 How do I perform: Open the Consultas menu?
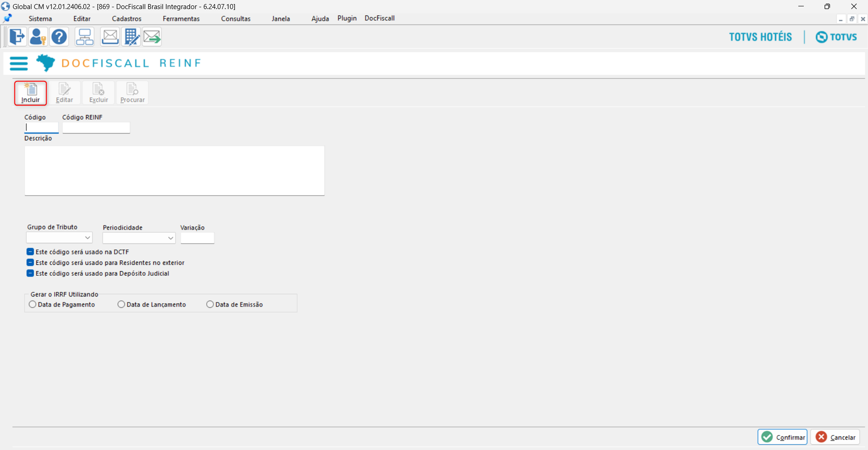click(236, 19)
